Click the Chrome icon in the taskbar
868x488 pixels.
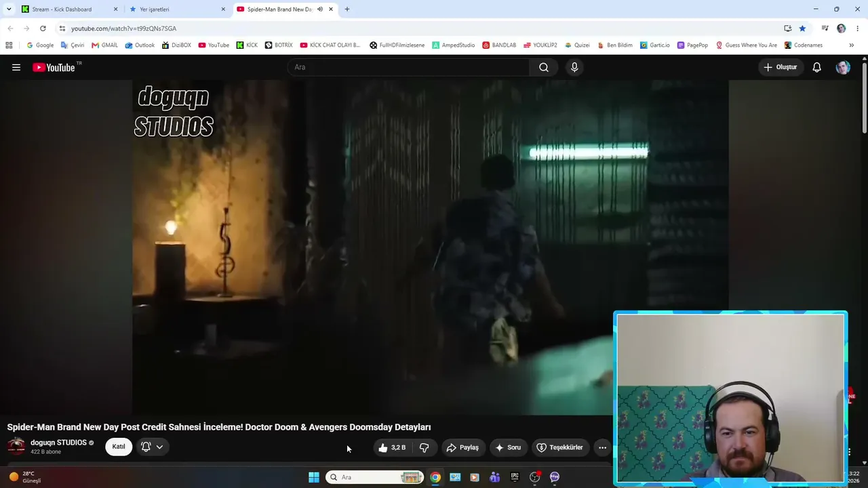tap(435, 477)
